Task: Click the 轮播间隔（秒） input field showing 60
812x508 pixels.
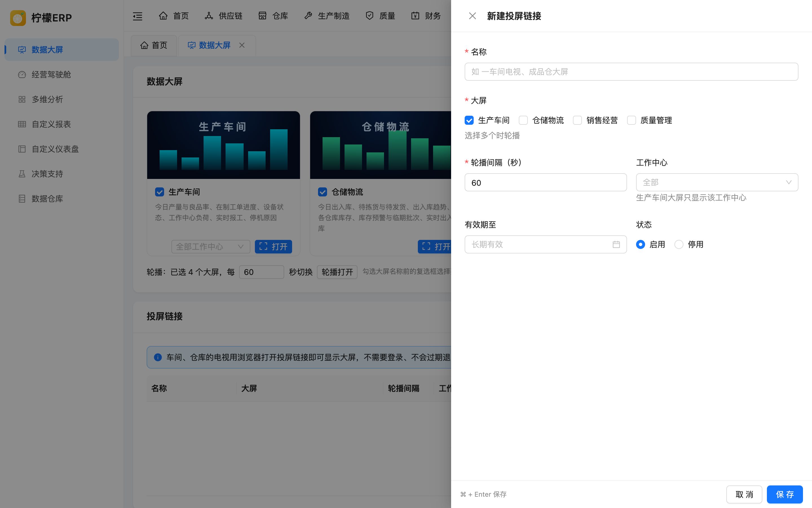Action: [546, 182]
